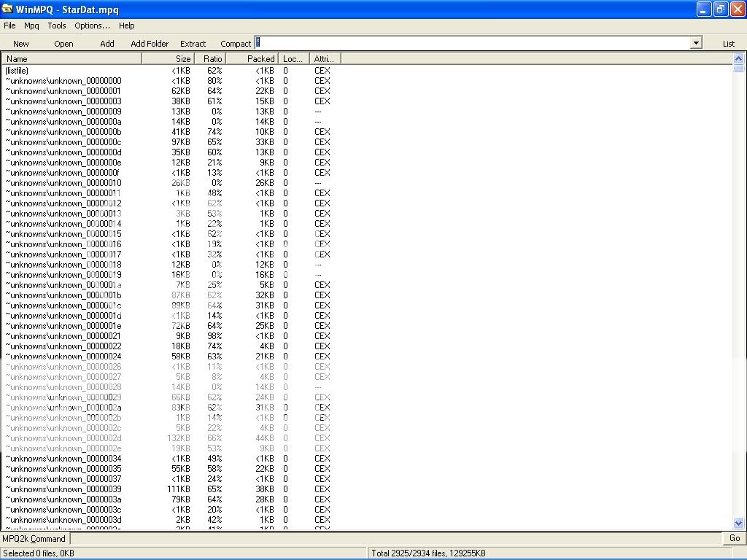Viewport: 747px width, 560px height.
Task: Select file unknown_00000021
Action: pos(63,336)
